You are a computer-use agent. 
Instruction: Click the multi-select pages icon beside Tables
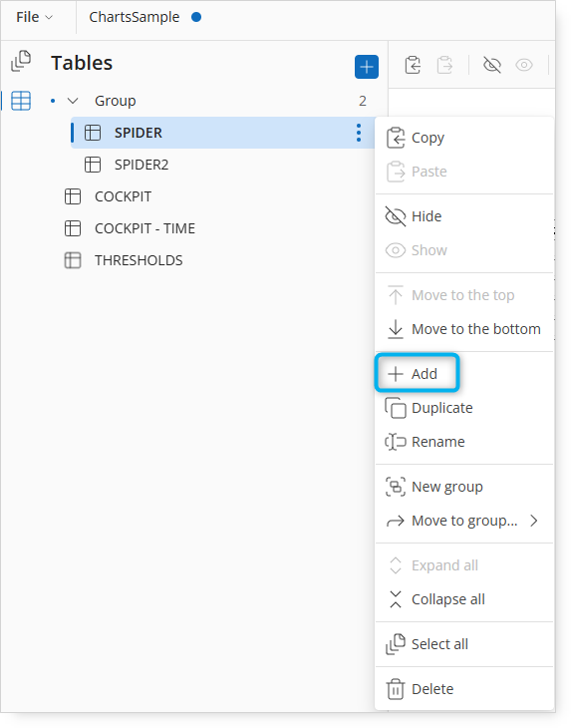click(x=21, y=61)
